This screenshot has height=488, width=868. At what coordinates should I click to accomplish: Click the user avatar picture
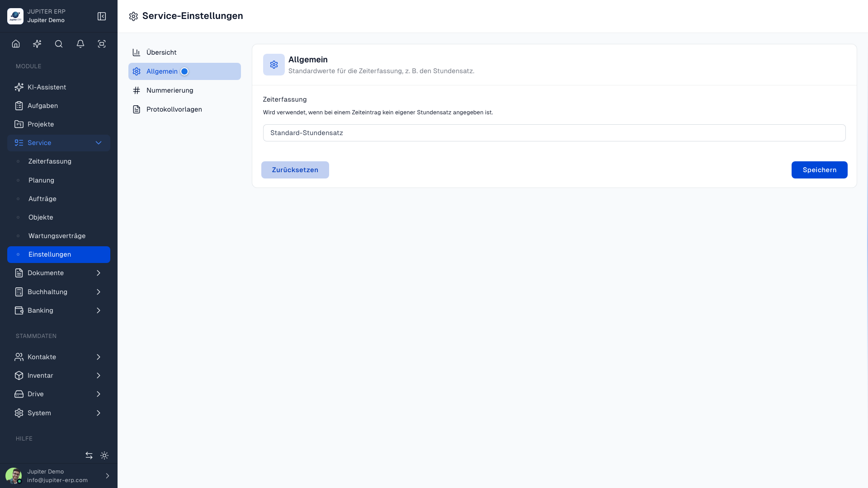pyautogui.click(x=14, y=476)
